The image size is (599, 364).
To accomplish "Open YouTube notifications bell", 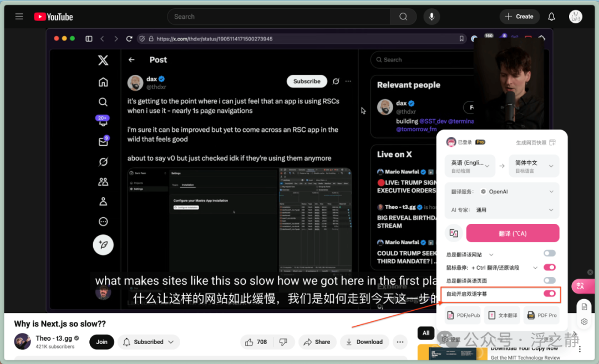I will point(551,17).
